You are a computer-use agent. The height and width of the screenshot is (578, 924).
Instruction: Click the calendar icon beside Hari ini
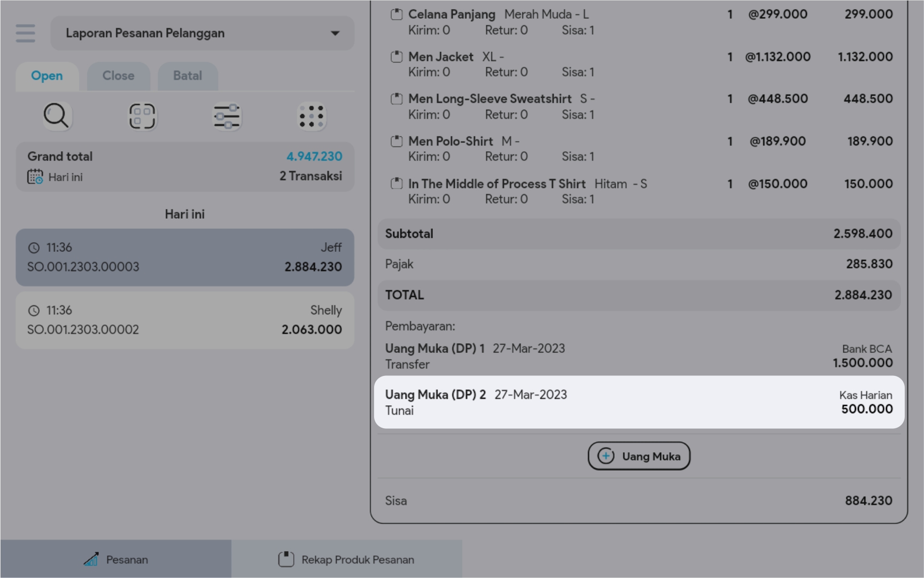pyautogui.click(x=35, y=177)
